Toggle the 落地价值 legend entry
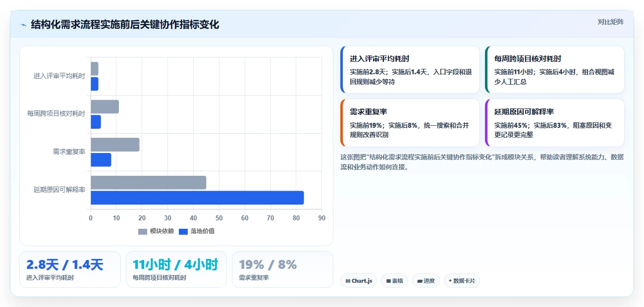The height and width of the screenshot is (307, 644). [x=197, y=231]
